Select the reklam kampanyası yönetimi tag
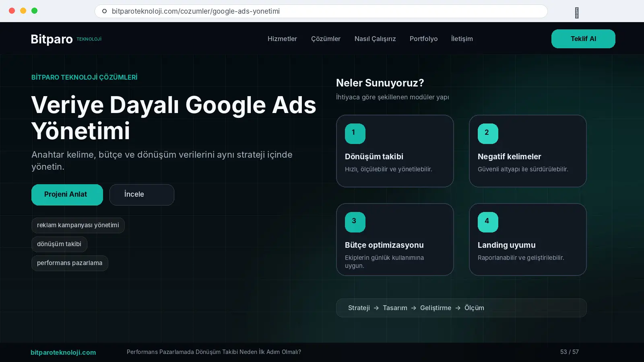This screenshot has width=644, height=362. point(78,225)
